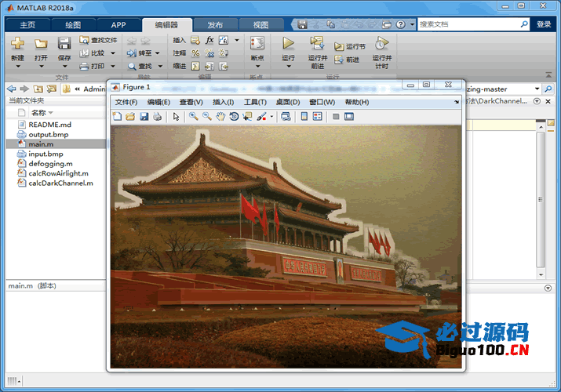Click the search documentation input field
The width and height of the screenshot is (561, 392).
tap(468, 24)
